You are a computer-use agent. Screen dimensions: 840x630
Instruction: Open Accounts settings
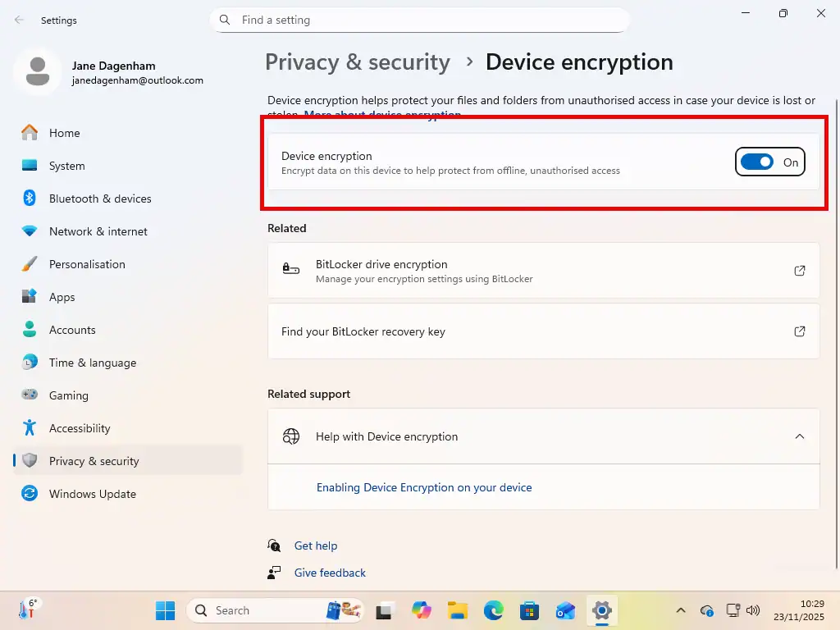click(72, 330)
